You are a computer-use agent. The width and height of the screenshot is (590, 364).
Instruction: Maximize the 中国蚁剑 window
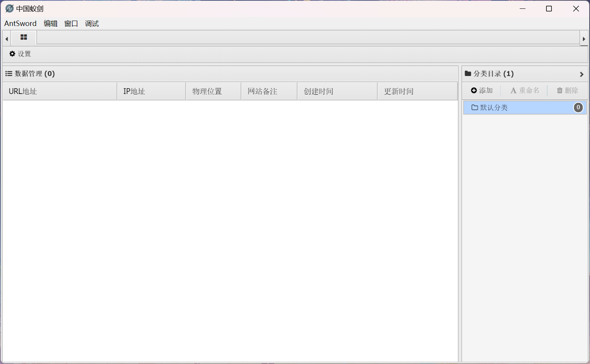point(549,8)
